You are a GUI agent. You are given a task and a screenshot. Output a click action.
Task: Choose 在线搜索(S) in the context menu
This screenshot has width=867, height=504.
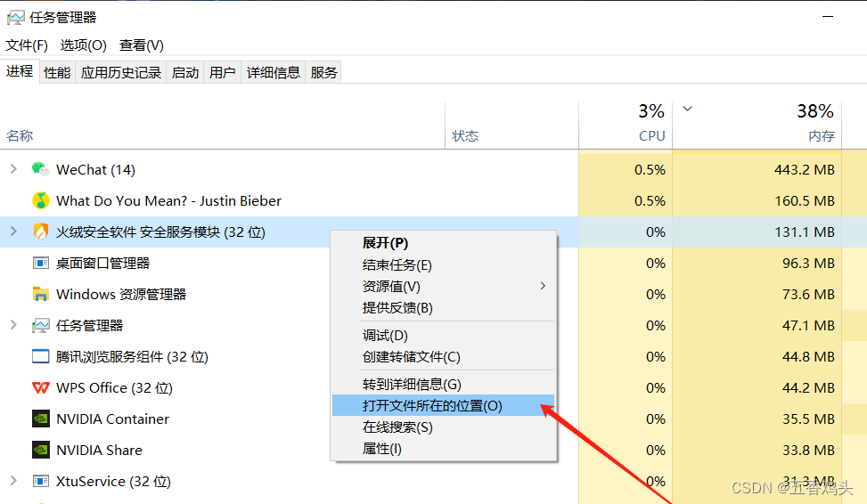444,427
